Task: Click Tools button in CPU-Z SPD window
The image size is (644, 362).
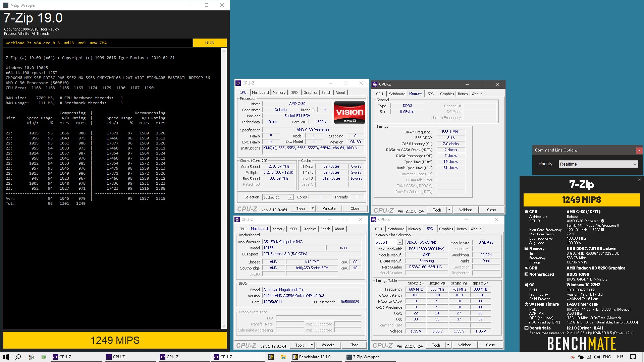Action: 436,345
